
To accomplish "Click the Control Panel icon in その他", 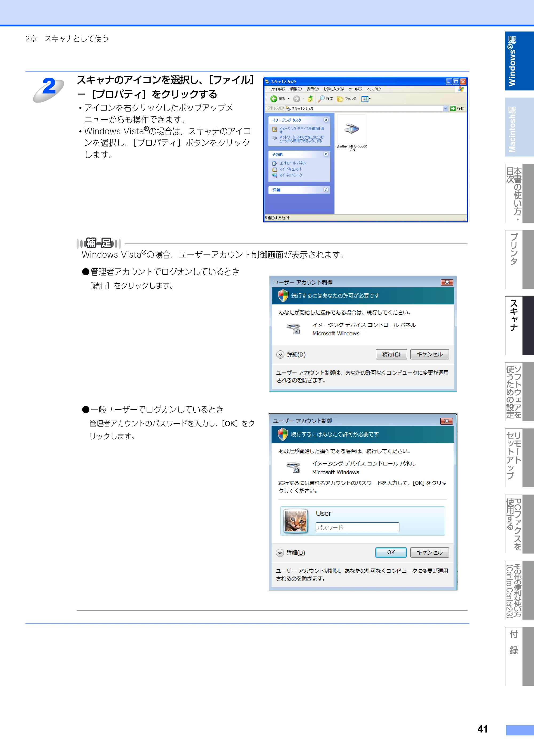I will pyautogui.click(x=274, y=163).
